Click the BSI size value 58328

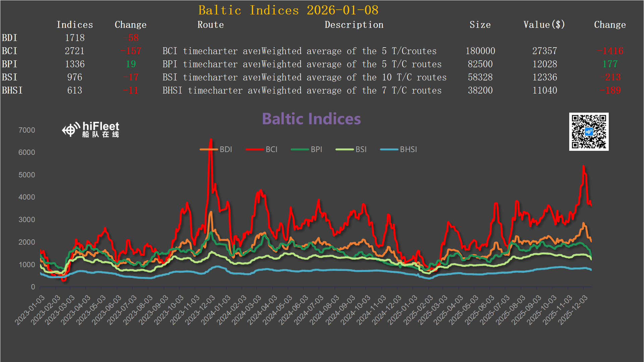pos(480,77)
